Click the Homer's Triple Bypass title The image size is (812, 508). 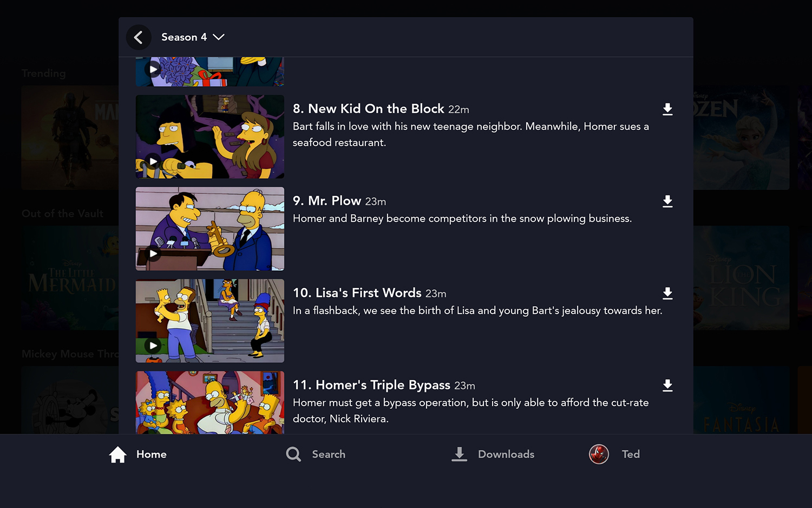pos(382,385)
